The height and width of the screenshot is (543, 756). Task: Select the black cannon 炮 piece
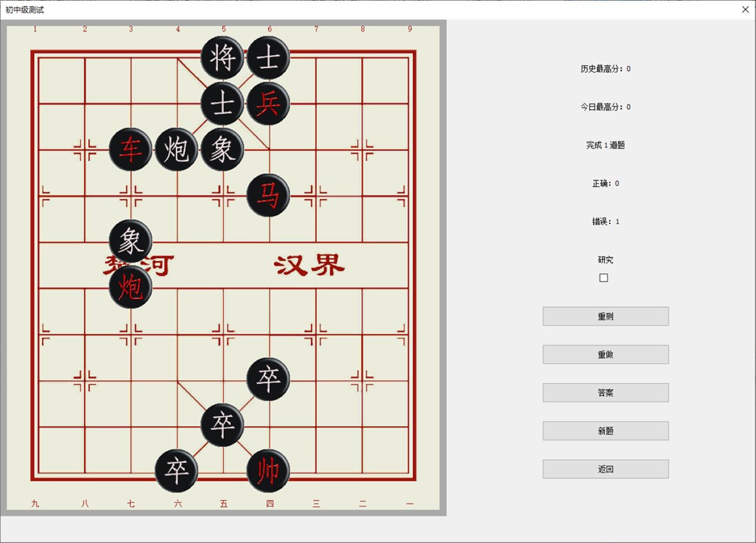[x=177, y=150]
